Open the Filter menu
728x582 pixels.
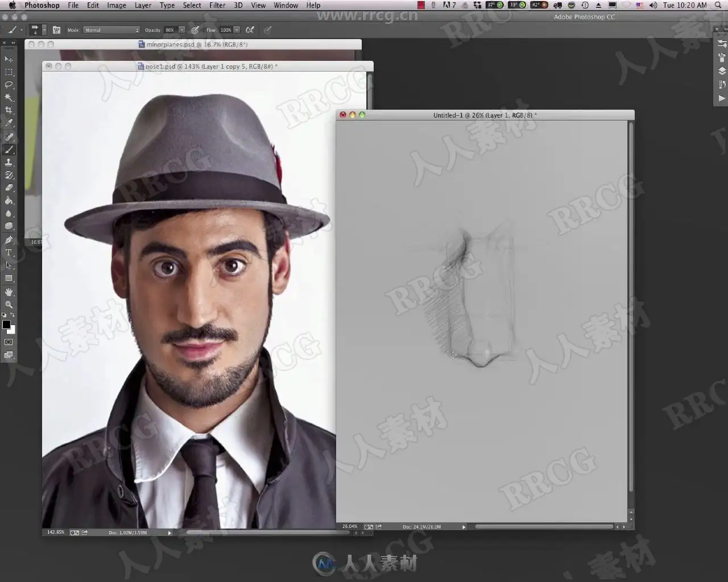coord(217,5)
